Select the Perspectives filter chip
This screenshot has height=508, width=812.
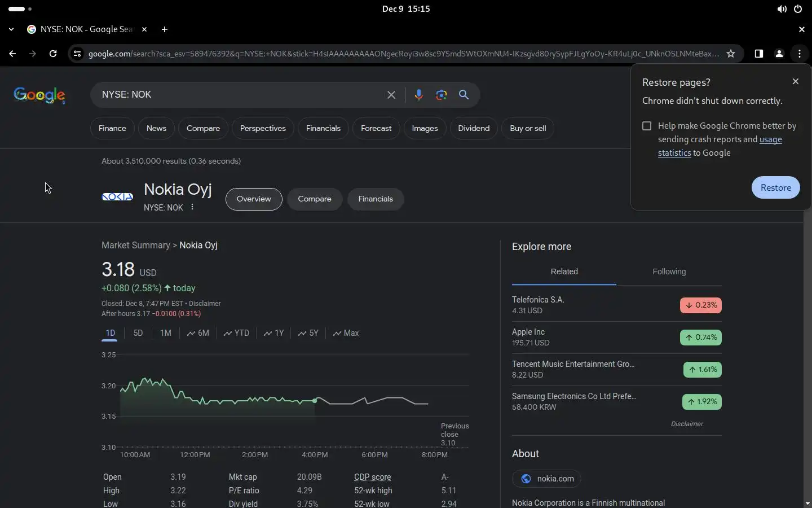tap(263, 128)
